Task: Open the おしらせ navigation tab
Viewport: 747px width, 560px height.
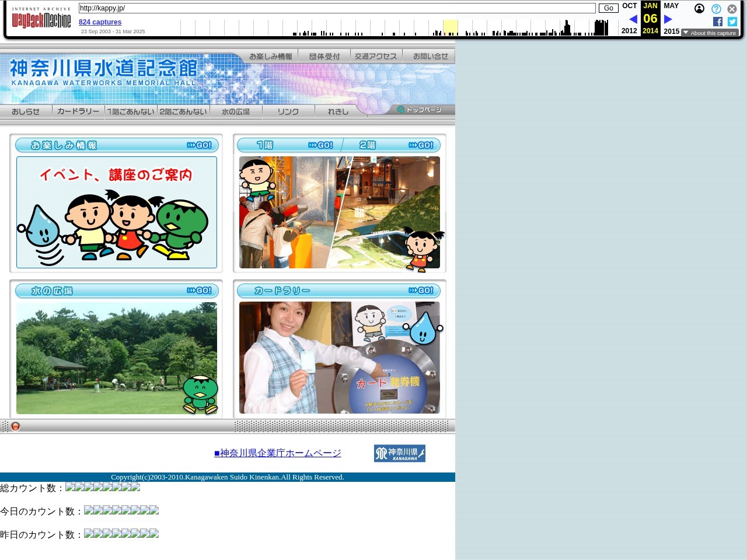Action: coord(26,111)
